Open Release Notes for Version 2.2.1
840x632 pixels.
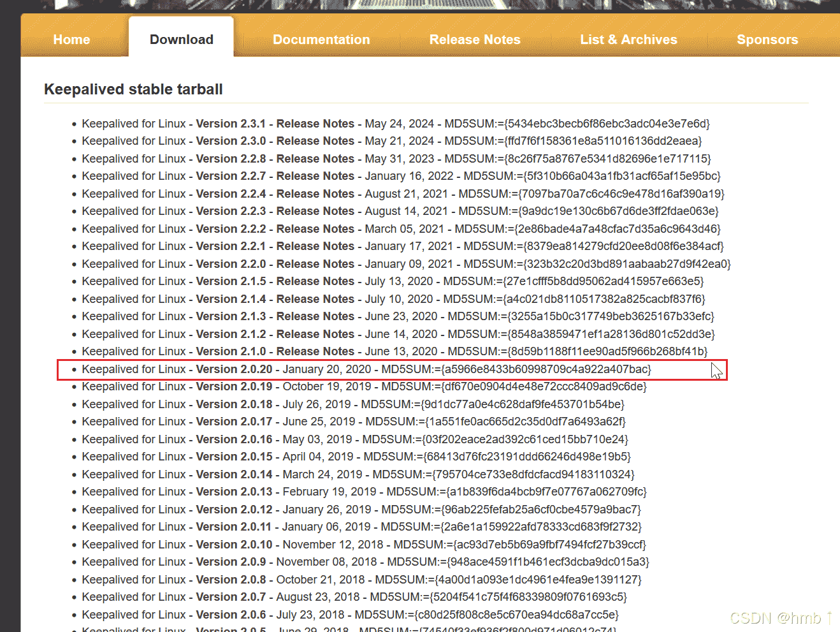point(315,246)
